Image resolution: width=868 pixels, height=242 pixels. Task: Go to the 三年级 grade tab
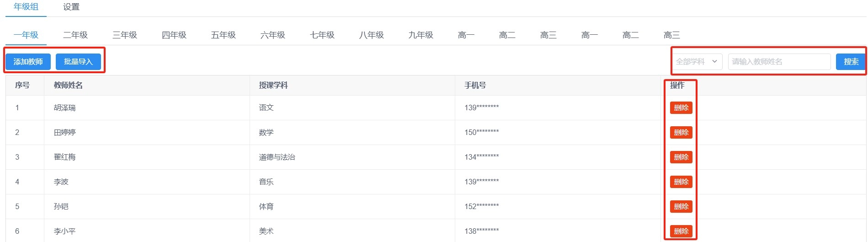125,35
